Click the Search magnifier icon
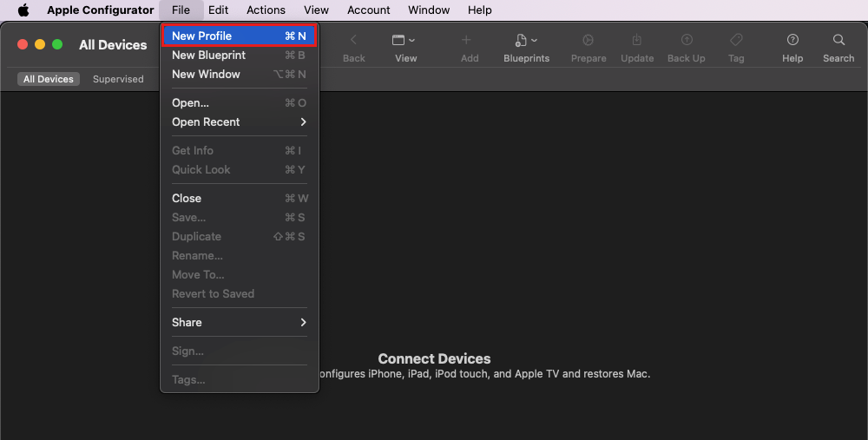 click(x=838, y=41)
